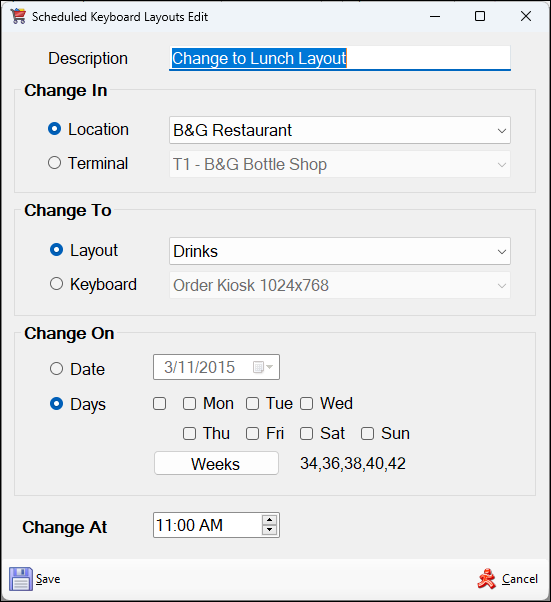Enable the Fri checkbox
The image size is (551, 602).
click(252, 433)
